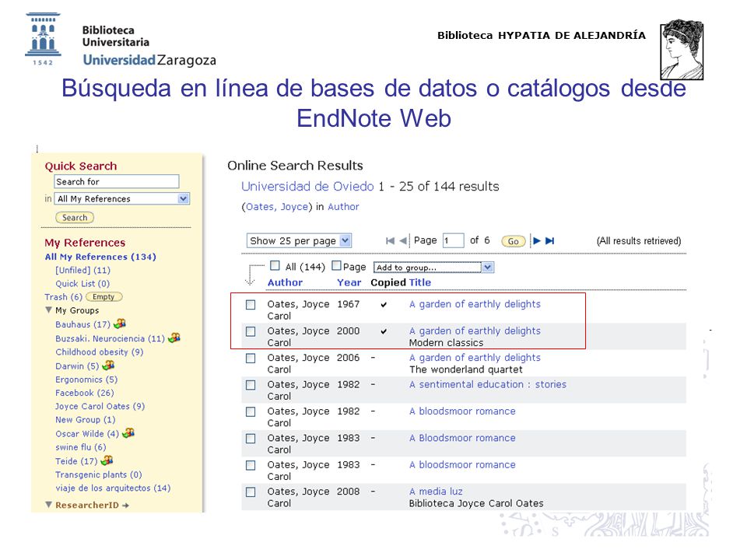Viewport: 747px width, 560px height.
Task: Click shared group icon next to Darwin
Action: pyautogui.click(x=109, y=366)
